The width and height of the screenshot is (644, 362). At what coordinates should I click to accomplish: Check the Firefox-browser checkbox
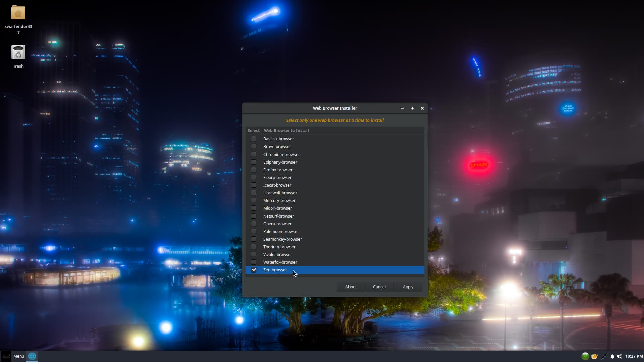point(254,170)
